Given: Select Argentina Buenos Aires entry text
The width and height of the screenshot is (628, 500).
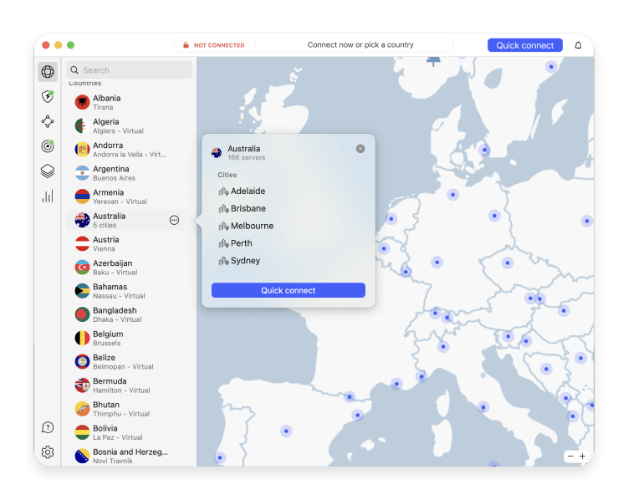Looking at the screenshot, I should click(114, 173).
